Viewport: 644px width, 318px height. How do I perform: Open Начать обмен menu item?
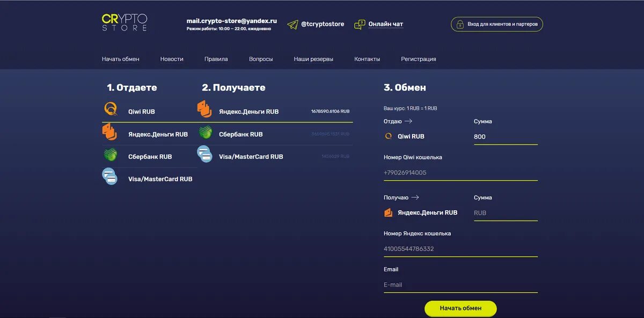(121, 59)
